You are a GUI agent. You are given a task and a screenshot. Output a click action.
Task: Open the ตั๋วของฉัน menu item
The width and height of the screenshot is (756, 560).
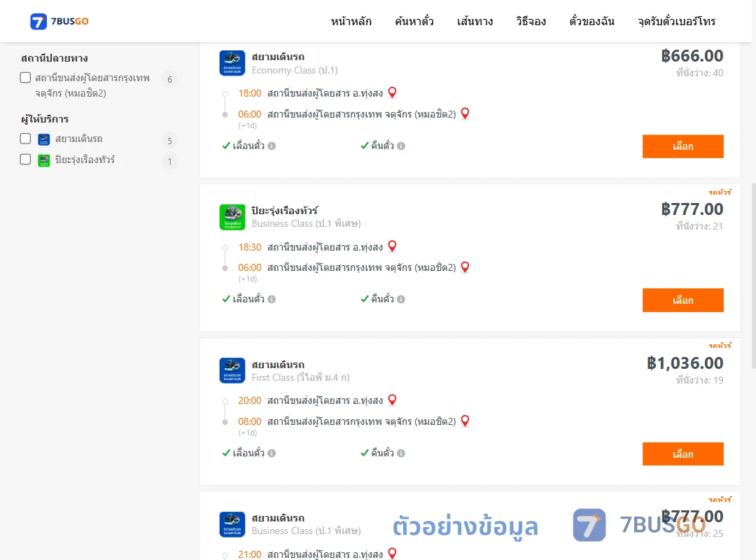tap(591, 21)
